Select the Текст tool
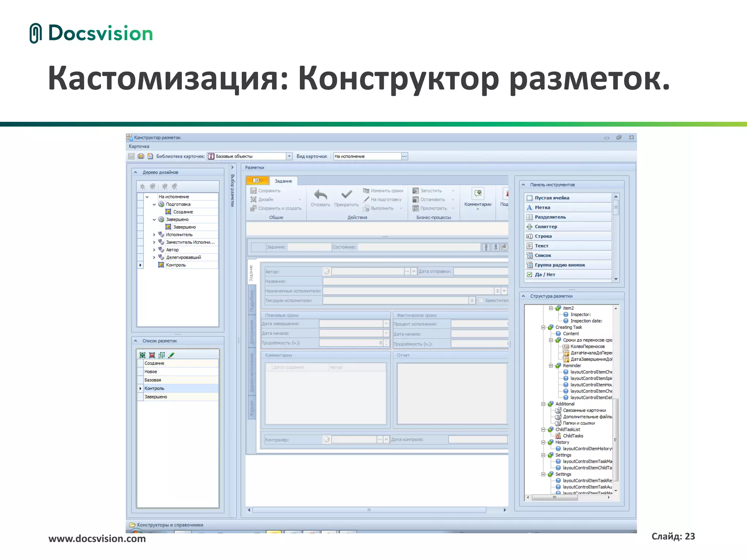The image size is (747, 560). pos(568,246)
